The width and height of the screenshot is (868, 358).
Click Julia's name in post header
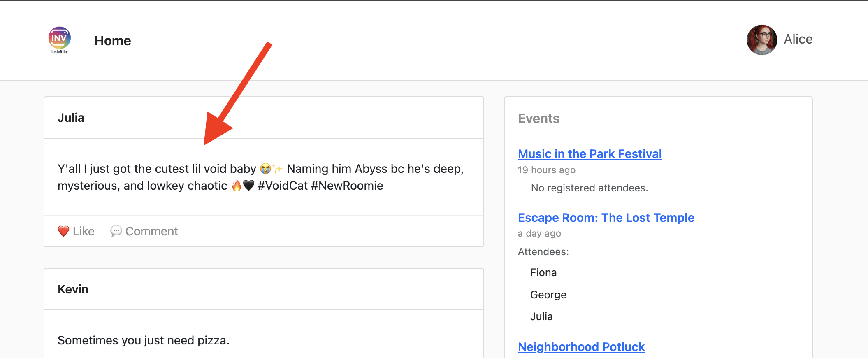pyautogui.click(x=71, y=118)
